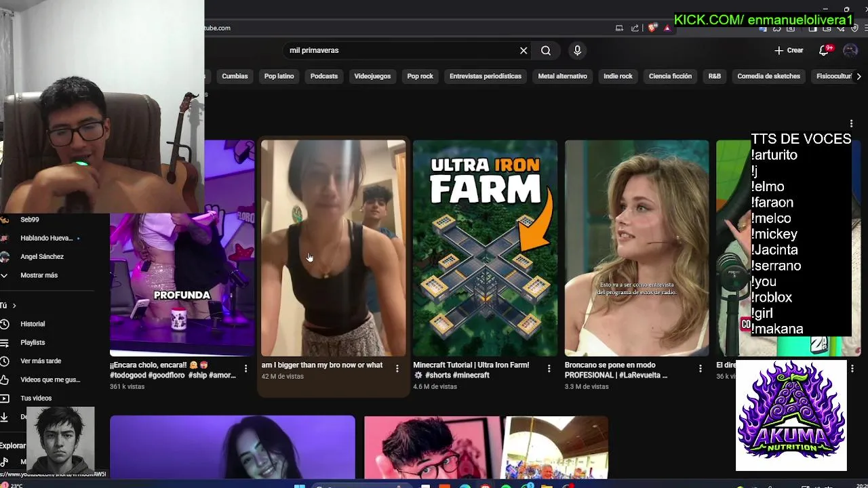Open options for "¡¡Encara cholo, encara!!" short

[245, 368]
